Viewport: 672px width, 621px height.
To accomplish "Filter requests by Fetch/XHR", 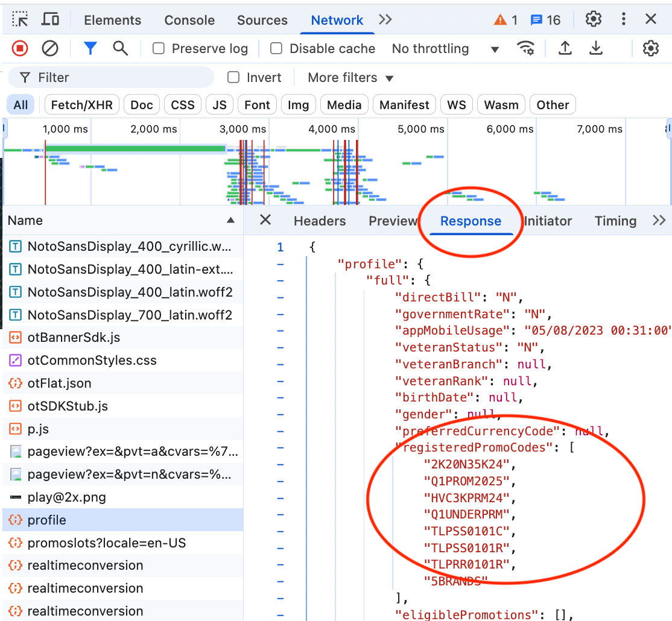I will (x=81, y=105).
